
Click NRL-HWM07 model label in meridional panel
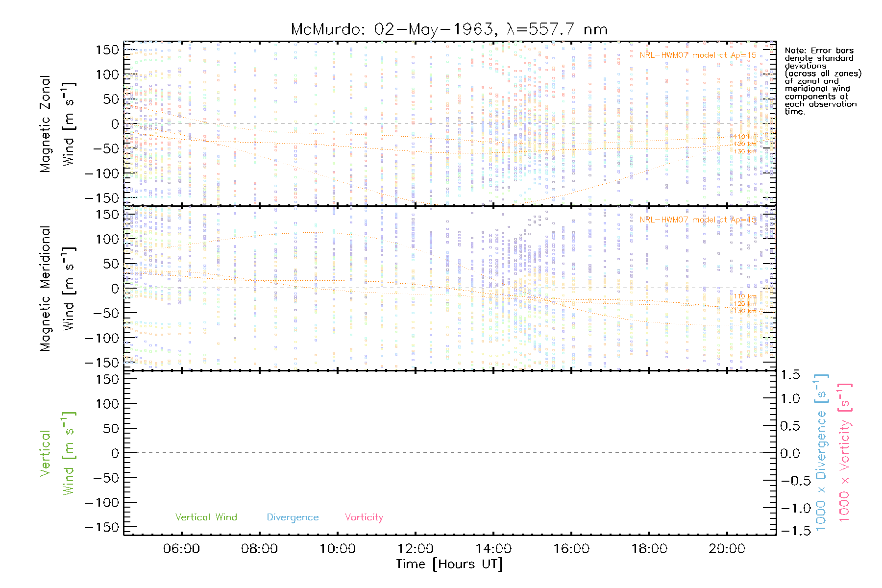pyautogui.click(x=698, y=220)
